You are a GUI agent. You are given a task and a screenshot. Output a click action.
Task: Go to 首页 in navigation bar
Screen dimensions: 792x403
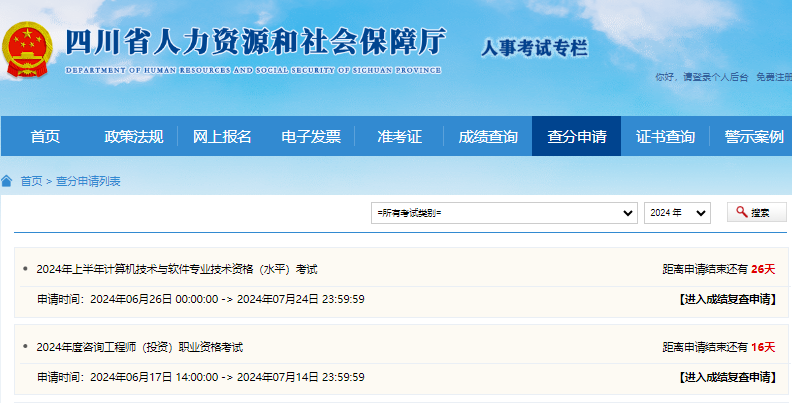pos(45,137)
